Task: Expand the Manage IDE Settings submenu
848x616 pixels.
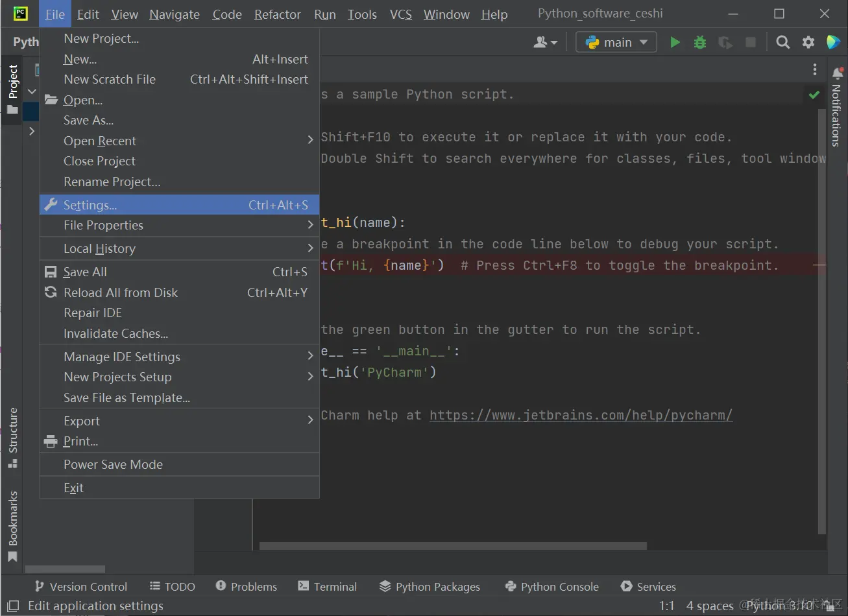Action: 180,357
